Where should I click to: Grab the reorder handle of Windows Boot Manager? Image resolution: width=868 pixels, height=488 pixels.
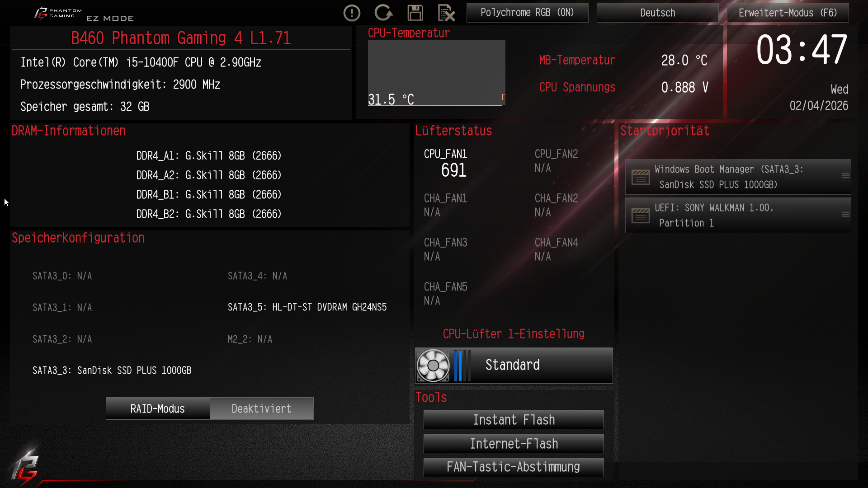(x=845, y=176)
